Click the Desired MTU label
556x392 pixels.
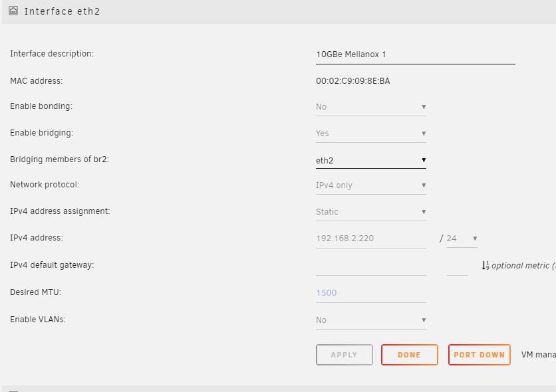(x=35, y=292)
